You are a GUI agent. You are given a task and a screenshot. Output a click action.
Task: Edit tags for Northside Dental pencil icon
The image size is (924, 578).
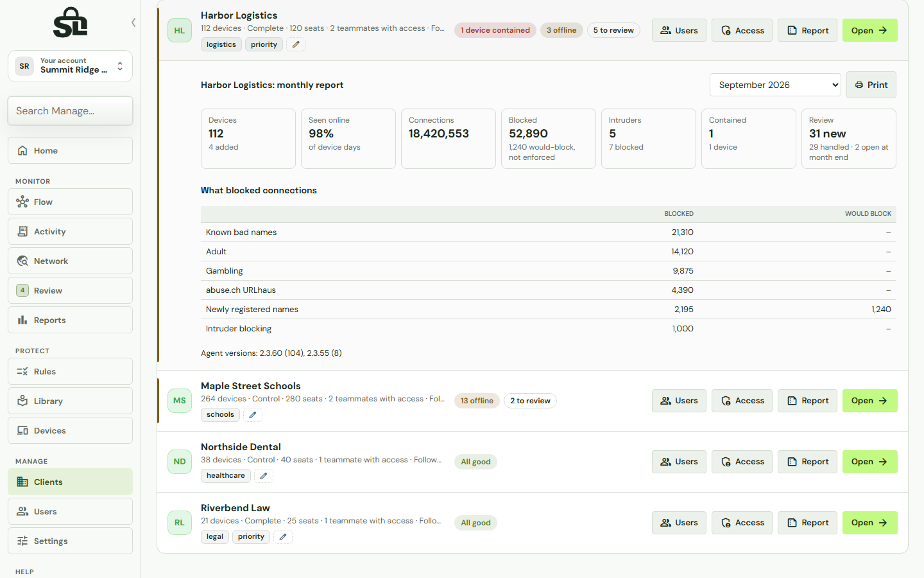[x=264, y=476]
